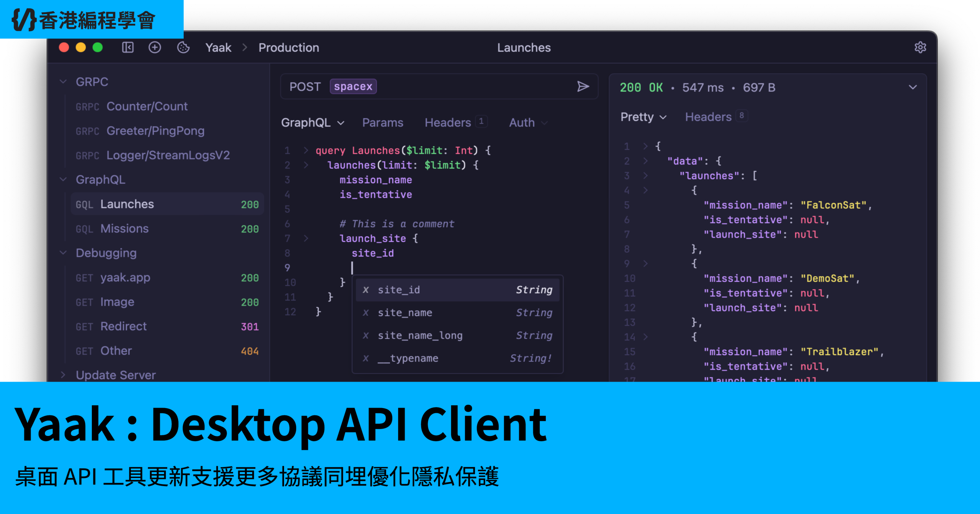Open the settings gear icon
980x514 pixels.
[x=920, y=47]
